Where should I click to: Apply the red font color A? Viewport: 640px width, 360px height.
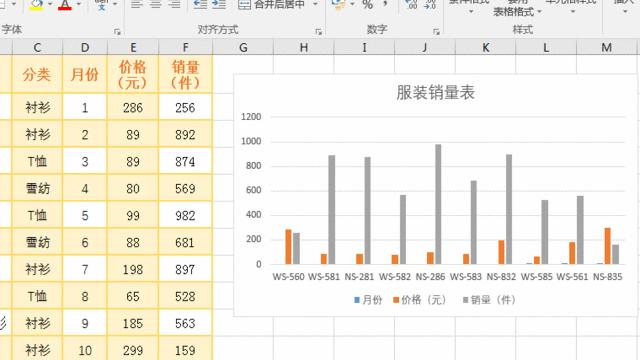click(x=65, y=4)
